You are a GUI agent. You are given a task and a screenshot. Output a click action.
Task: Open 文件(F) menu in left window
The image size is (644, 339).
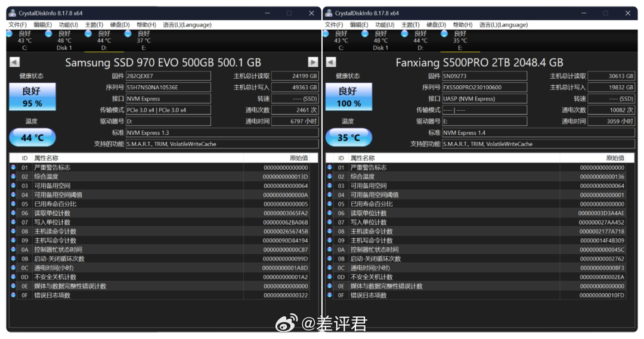(x=17, y=24)
